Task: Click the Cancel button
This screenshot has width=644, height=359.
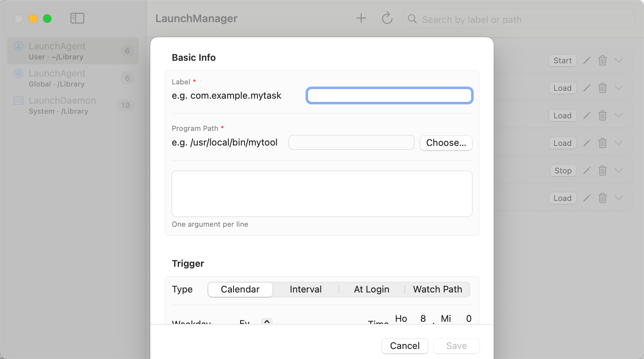Action: click(x=405, y=346)
